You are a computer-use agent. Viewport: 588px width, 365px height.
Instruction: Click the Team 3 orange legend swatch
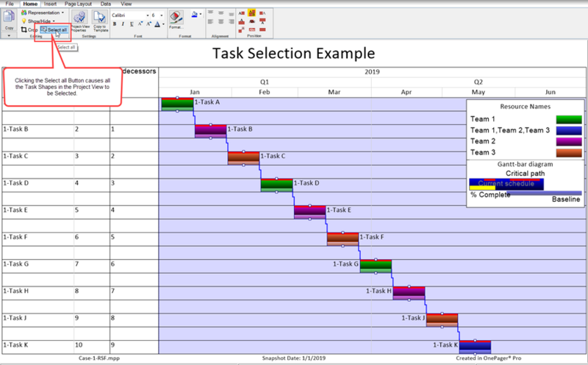click(569, 152)
